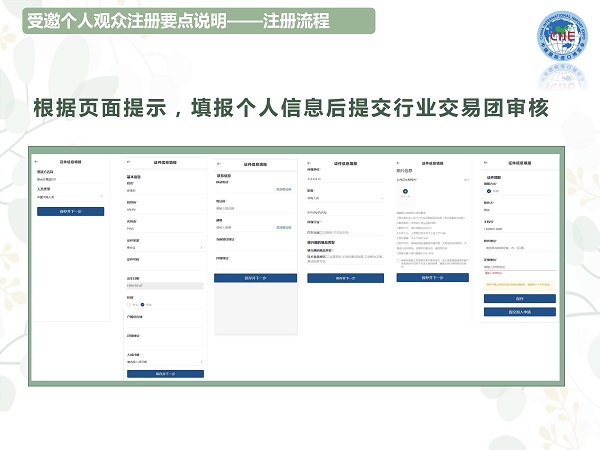Click the greyed birth date field

pos(165,285)
